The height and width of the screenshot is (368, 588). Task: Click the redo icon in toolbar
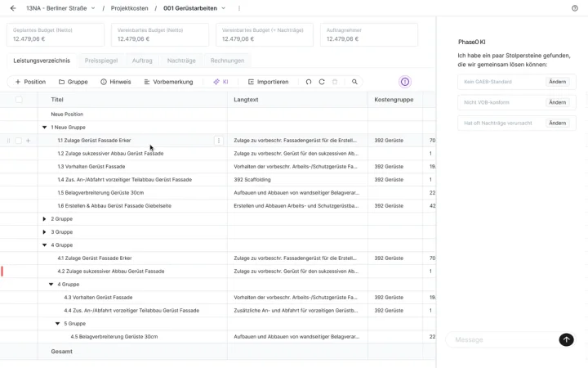click(322, 82)
